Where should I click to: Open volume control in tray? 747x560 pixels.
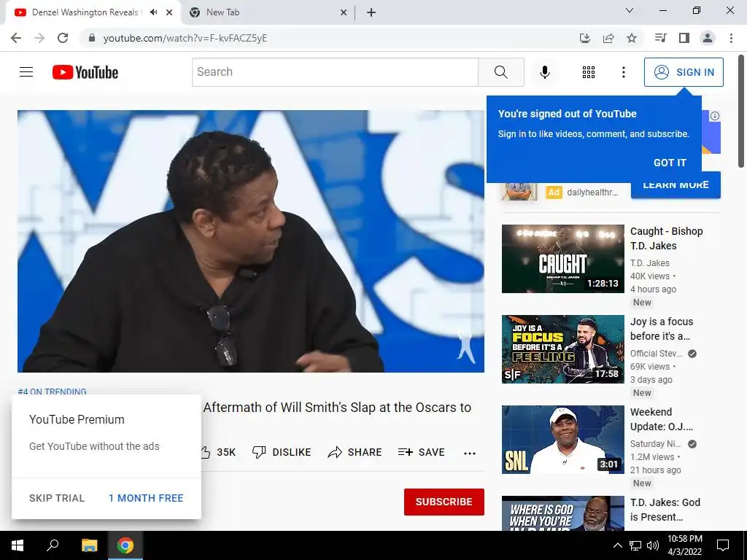pyautogui.click(x=653, y=545)
